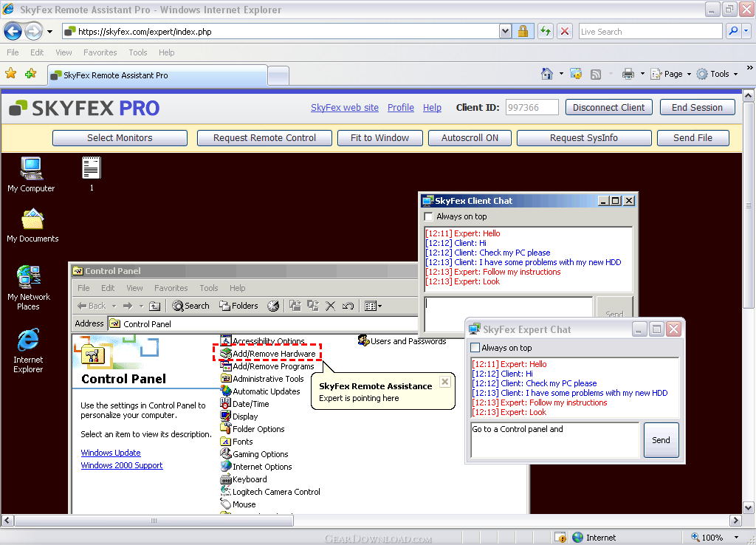Select the SkyFex Remote Assistant Pro tab
The width and height of the screenshot is (756, 545).
tap(158, 75)
